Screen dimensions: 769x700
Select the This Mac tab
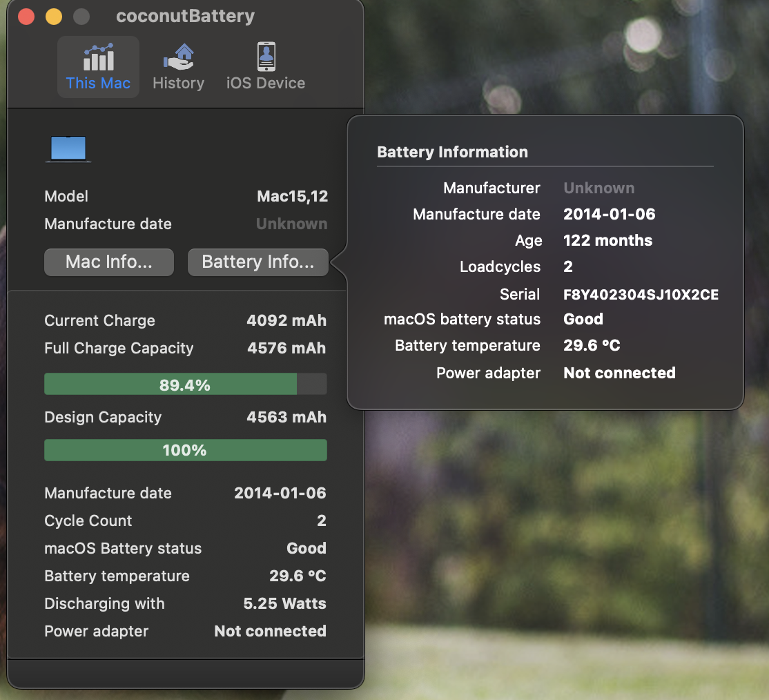coord(98,67)
